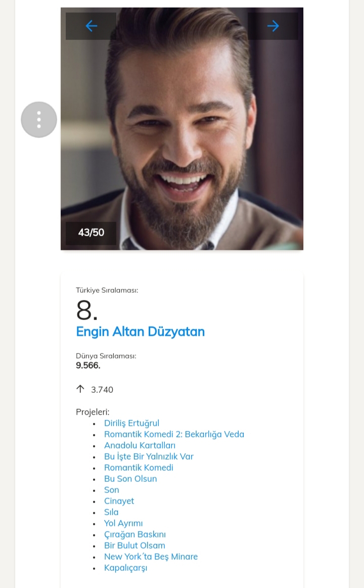Click the upward ranking change arrow
The width and height of the screenshot is (364, 588).
point(80,389)
